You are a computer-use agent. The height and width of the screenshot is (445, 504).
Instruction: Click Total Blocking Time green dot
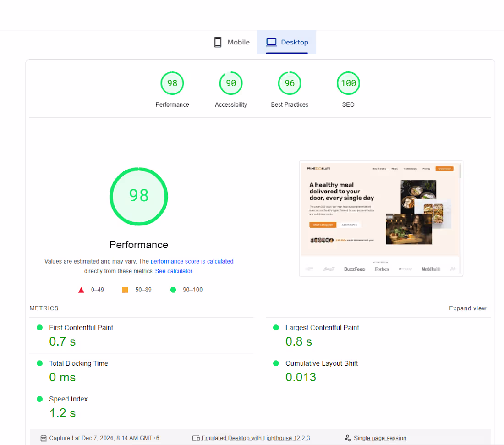(x=40, y=363)
